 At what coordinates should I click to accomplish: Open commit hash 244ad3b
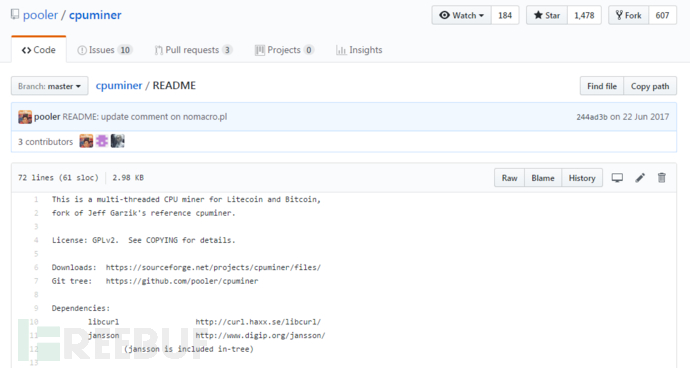click(592, 117)
